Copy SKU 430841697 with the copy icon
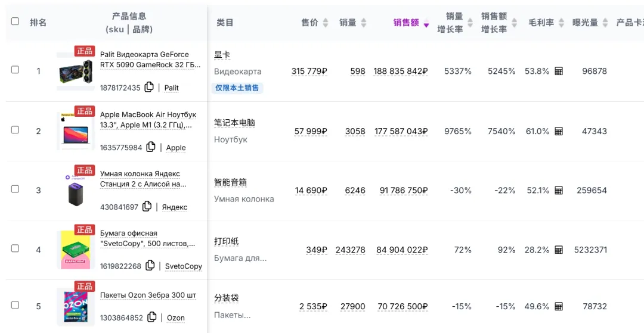The height and width of the screenshot is (333, 644). (x=147, y=206)
